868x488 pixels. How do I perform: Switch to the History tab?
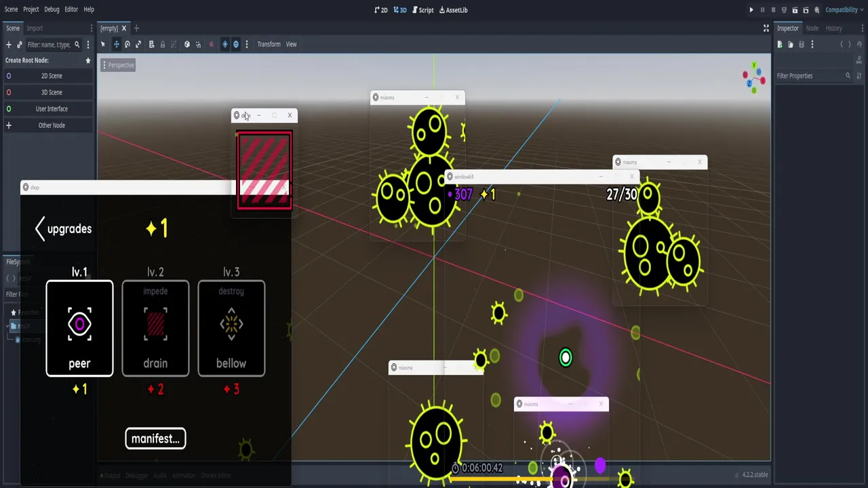coord(833,28)
